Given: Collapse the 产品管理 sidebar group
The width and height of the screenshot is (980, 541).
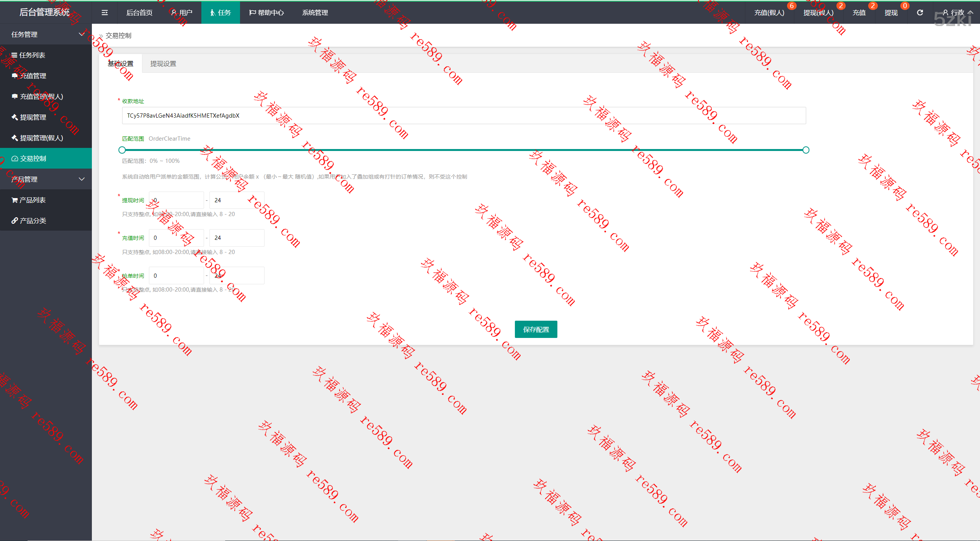Looking at the screenshot, I should (46, 179).
